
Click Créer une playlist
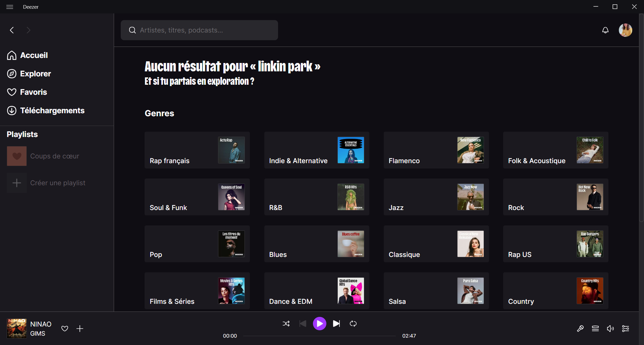58,183
